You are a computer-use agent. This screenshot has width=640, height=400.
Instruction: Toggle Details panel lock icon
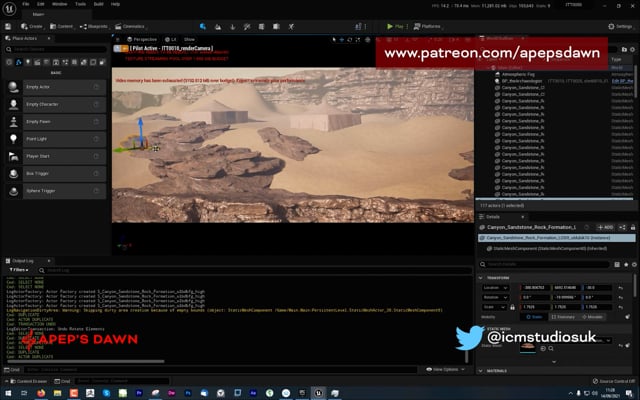[x=633, y=227]
